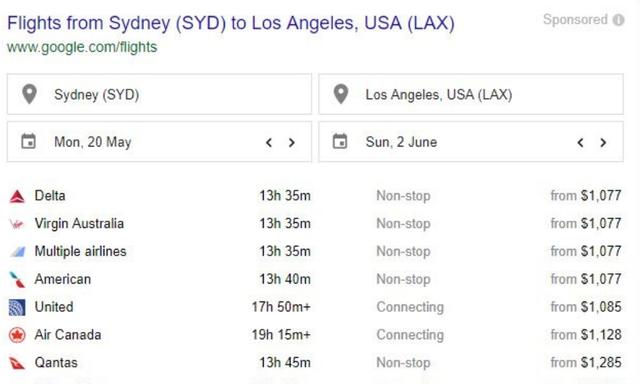
Task: Click the Sponsored info icon
Action: (x=618, y=20)
